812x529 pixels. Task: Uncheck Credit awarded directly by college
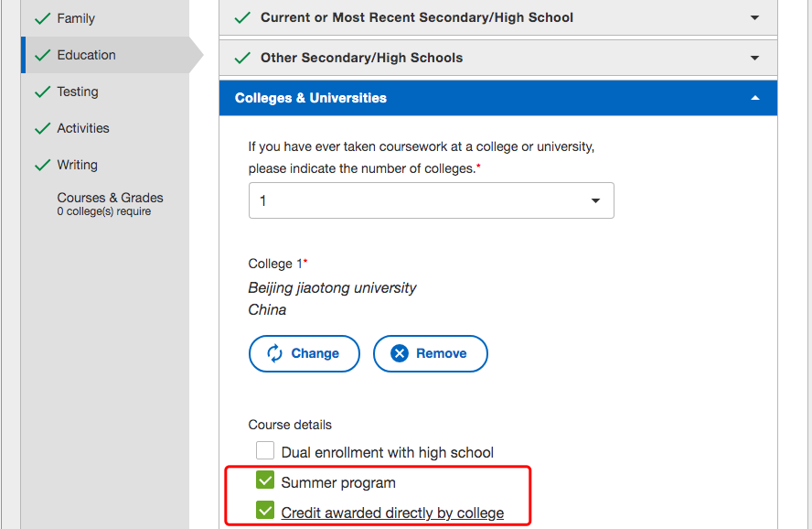pos(265,511)
